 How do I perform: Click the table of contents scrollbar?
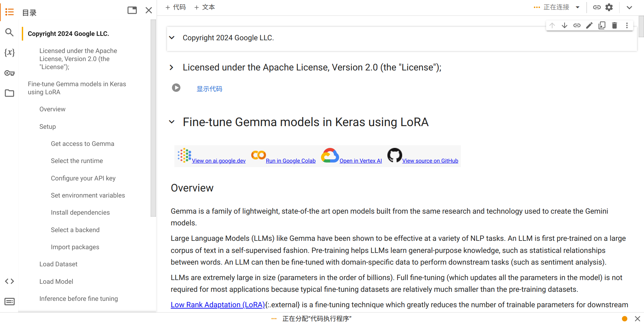click(x=153, y=118)
